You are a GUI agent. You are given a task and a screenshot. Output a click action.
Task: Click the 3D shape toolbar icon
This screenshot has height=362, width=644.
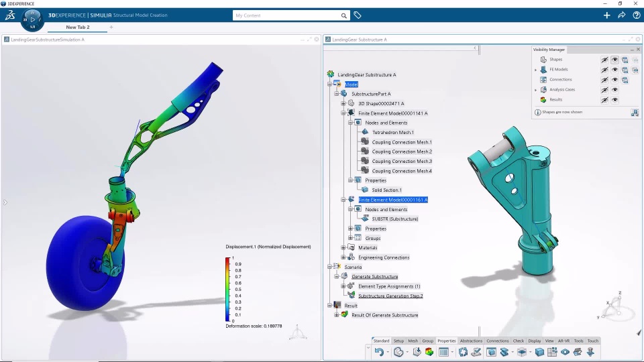(398, 352)
